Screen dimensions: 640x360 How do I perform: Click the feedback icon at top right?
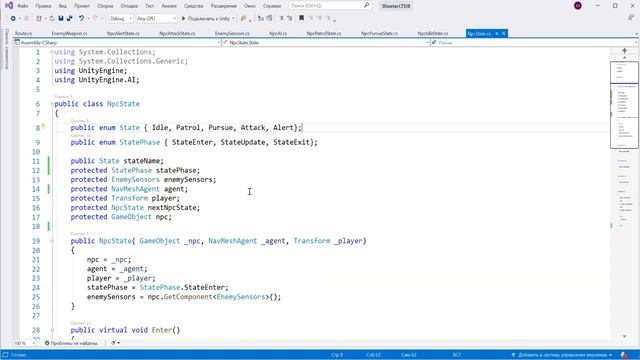click(x=631, y=18)
